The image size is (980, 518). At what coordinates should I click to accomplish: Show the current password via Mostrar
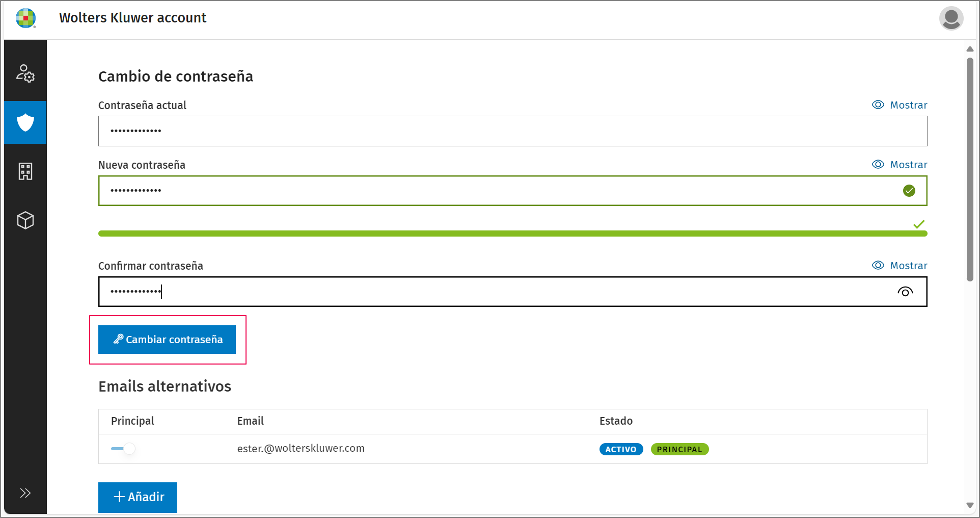pos(900,105)
